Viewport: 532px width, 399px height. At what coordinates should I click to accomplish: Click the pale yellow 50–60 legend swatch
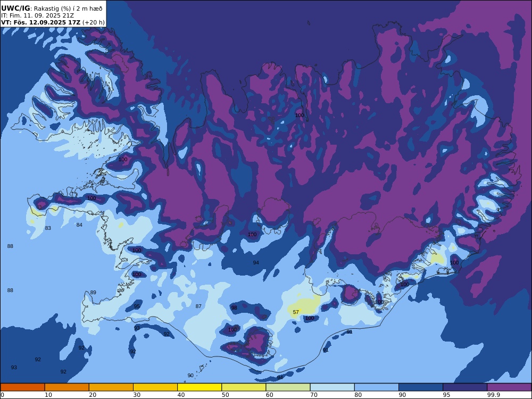point(244,387)
